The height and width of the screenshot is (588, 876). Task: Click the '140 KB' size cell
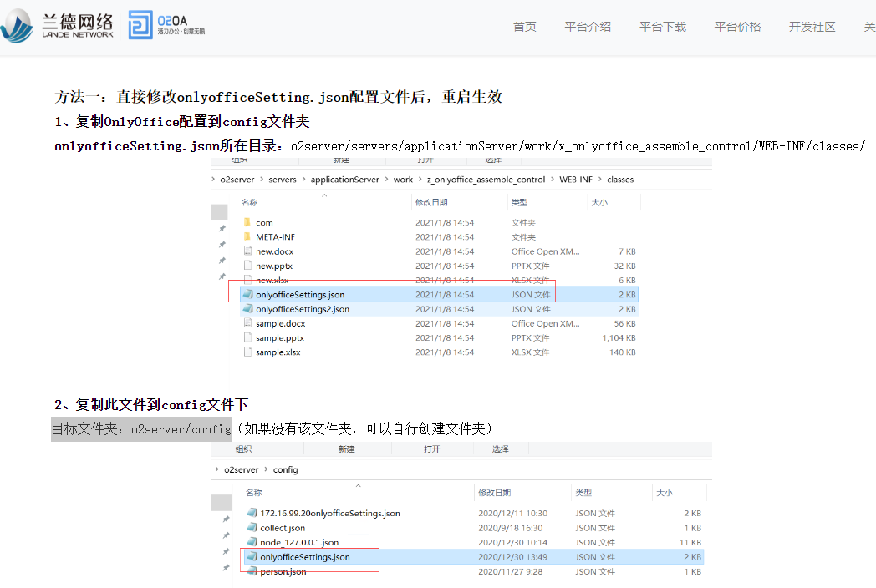pos(623,352)
